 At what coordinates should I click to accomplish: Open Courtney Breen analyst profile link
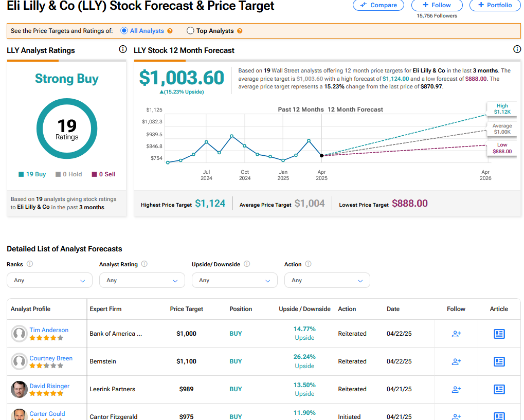(x=51, y=358)
